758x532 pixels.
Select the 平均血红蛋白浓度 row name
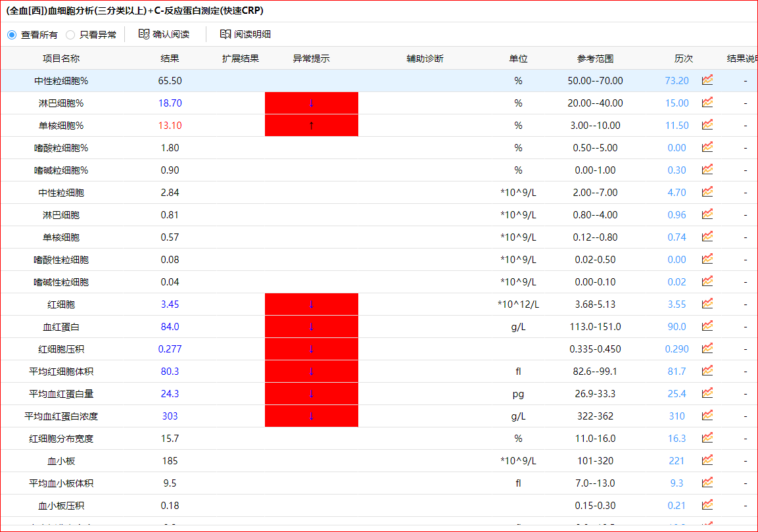click(61, 416)
